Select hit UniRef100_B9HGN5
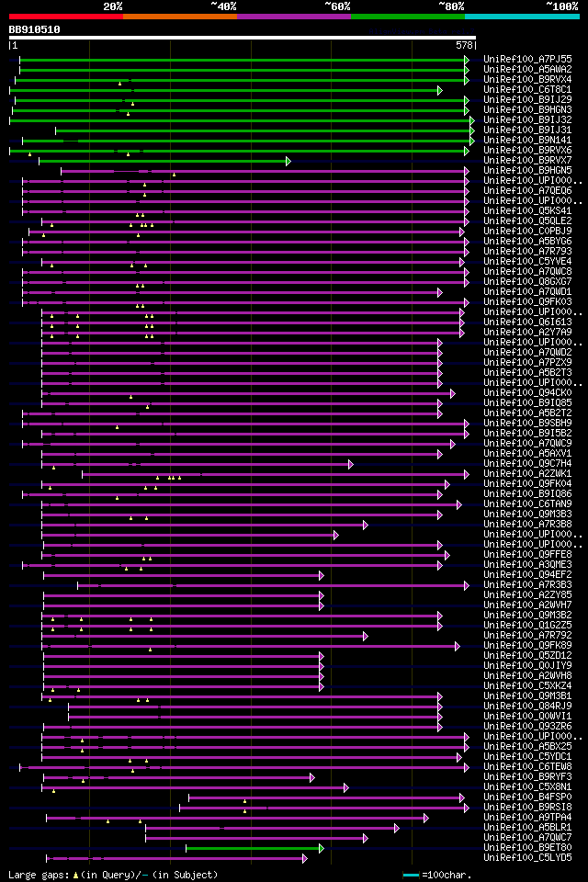Screen dimensions: 588x882 (527, 171)
